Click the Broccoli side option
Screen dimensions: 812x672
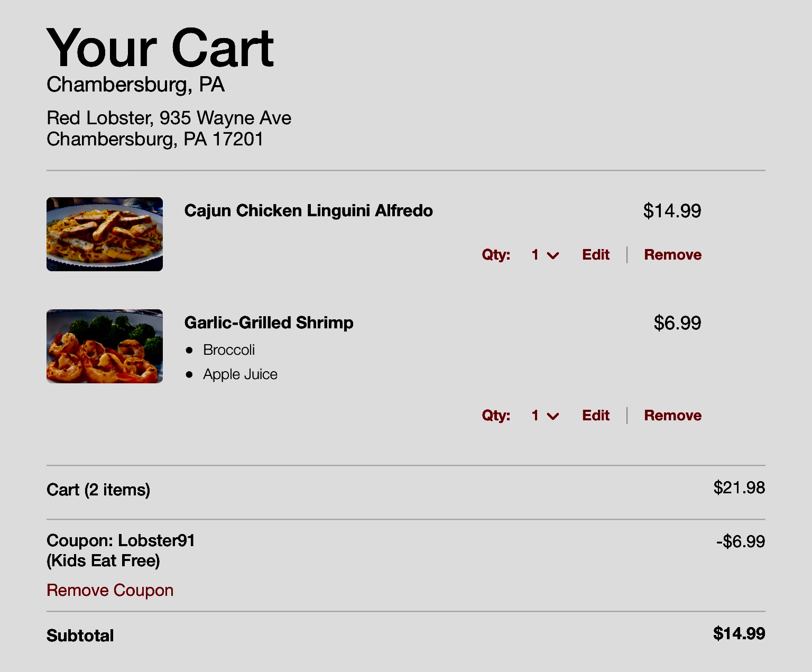click(229, 350)
